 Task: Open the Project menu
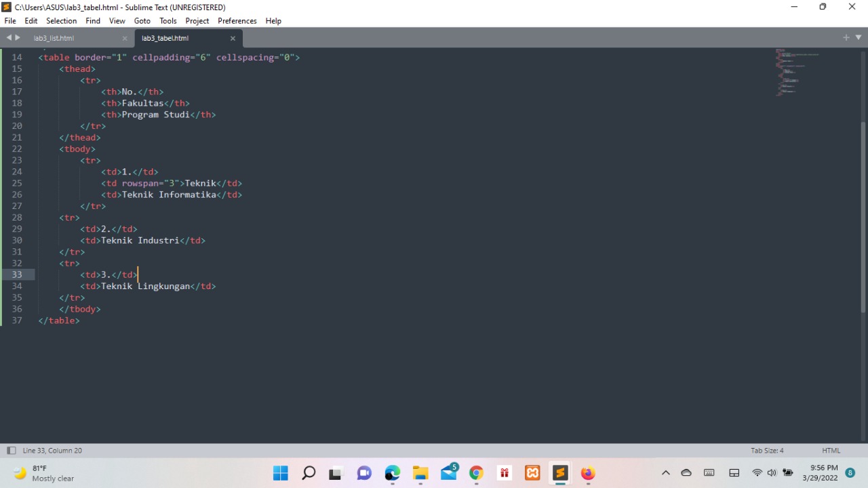[x=197, y=21]
